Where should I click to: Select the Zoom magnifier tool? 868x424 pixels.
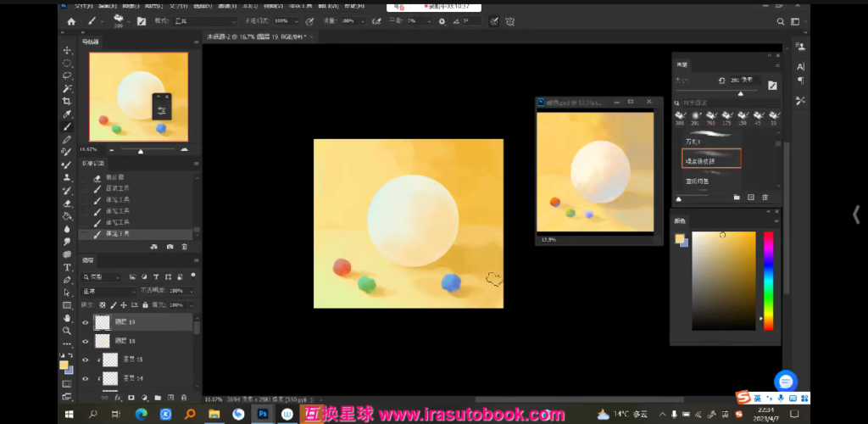pos(67,331)
